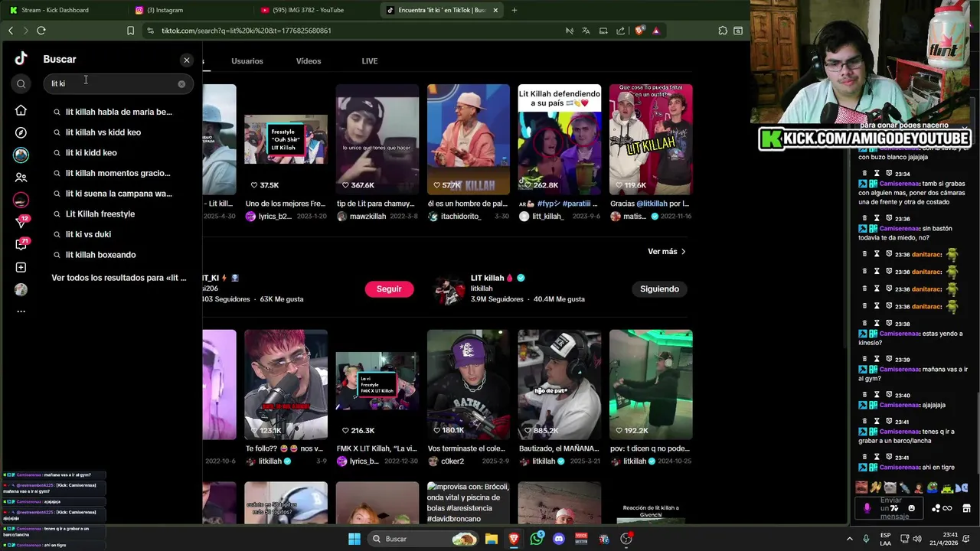Open the three-dots More menu in sidebar

(x=21, y=311)
